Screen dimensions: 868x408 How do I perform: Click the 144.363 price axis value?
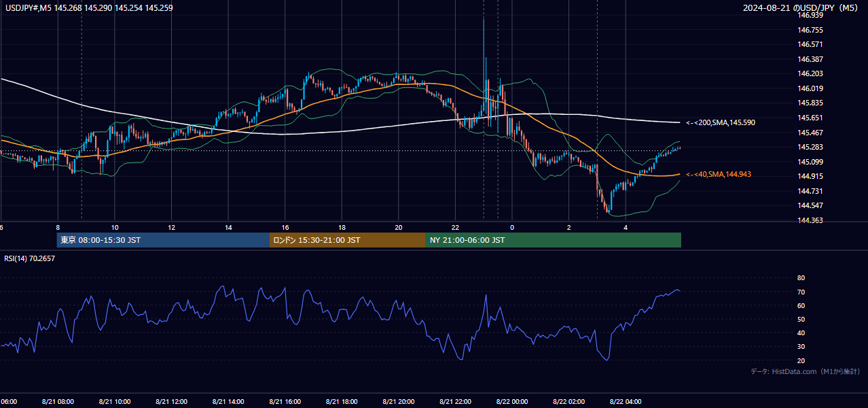(x=810, y=220)
